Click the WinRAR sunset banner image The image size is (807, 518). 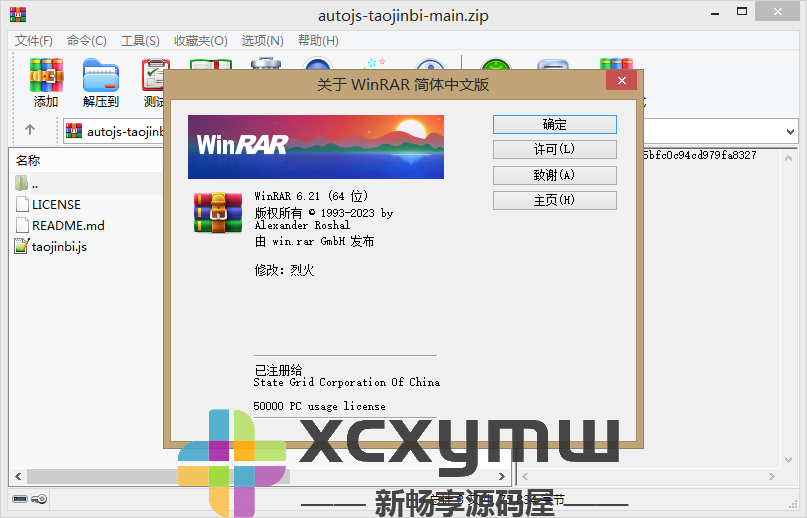315,147
